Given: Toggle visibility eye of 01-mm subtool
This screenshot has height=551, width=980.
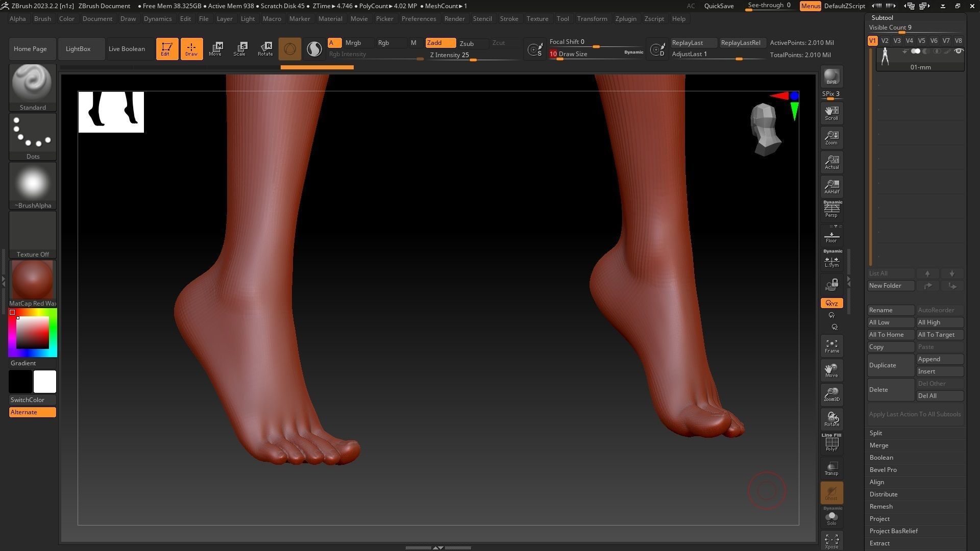Looking at the screenshot, I should click(x=959, y=51).
